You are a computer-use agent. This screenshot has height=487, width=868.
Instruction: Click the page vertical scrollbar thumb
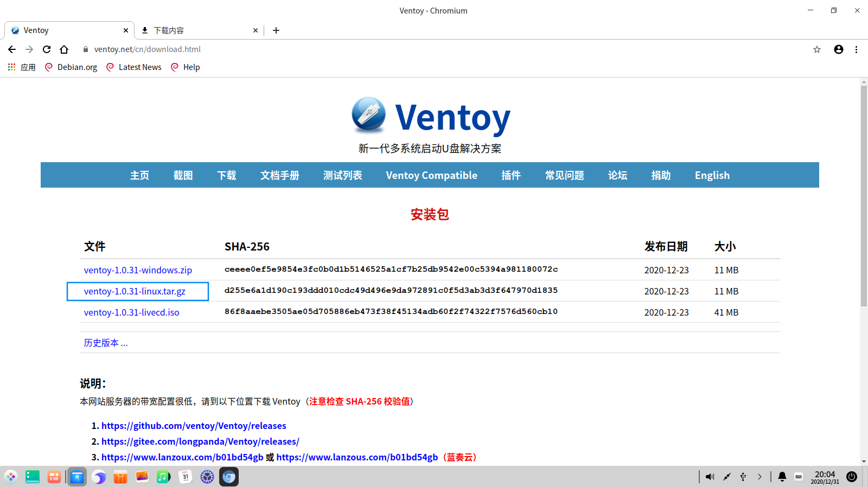pyautogui.click(x=864, y=196)
